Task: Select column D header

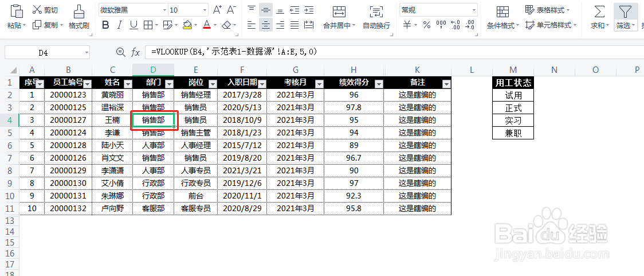Action: 153,70
